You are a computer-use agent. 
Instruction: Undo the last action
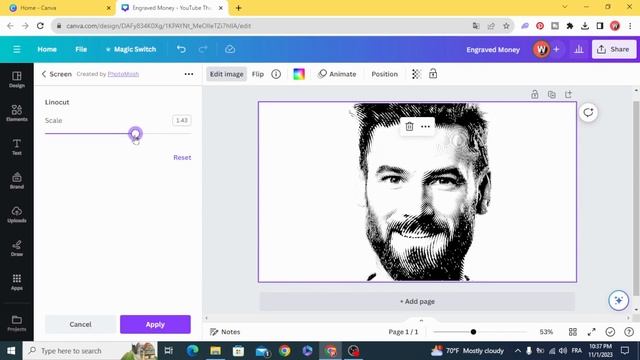[181, 49]
